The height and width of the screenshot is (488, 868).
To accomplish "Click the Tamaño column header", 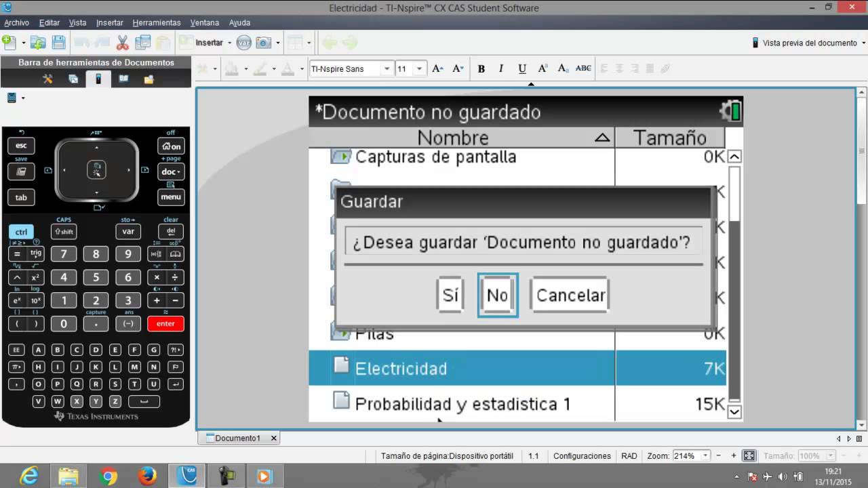I will pyautogui.click(x=670, y=138).
